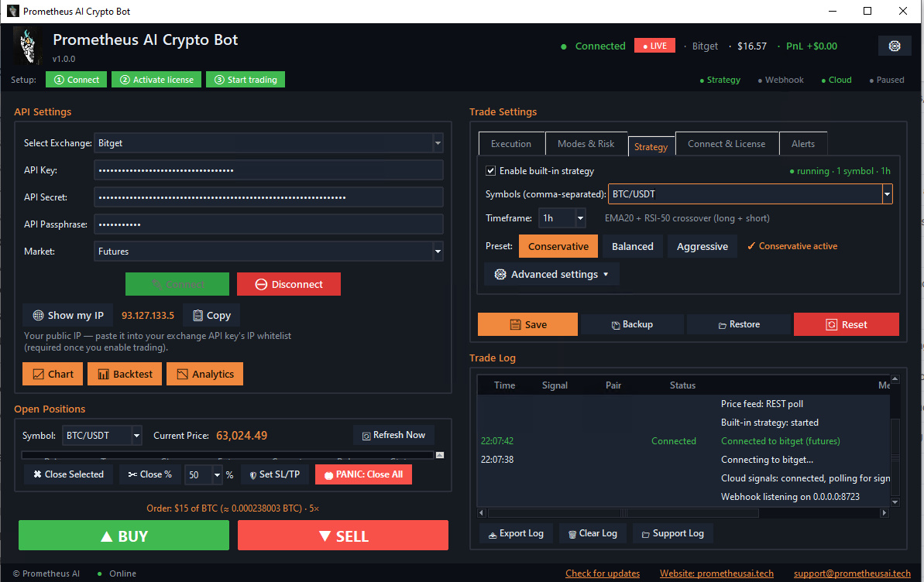
Task: Click the Prometheus app logo image
Action: 28,46
